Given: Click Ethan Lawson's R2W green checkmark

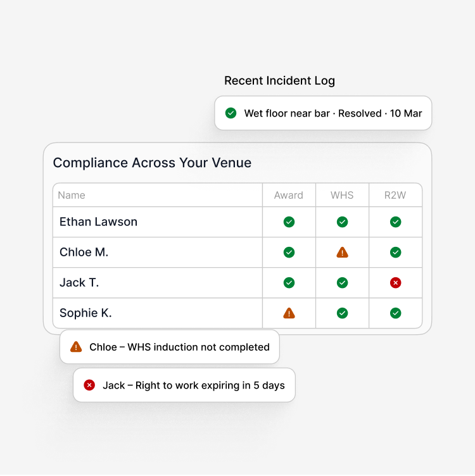Looking at the screenshot, I should pos(395,222).
